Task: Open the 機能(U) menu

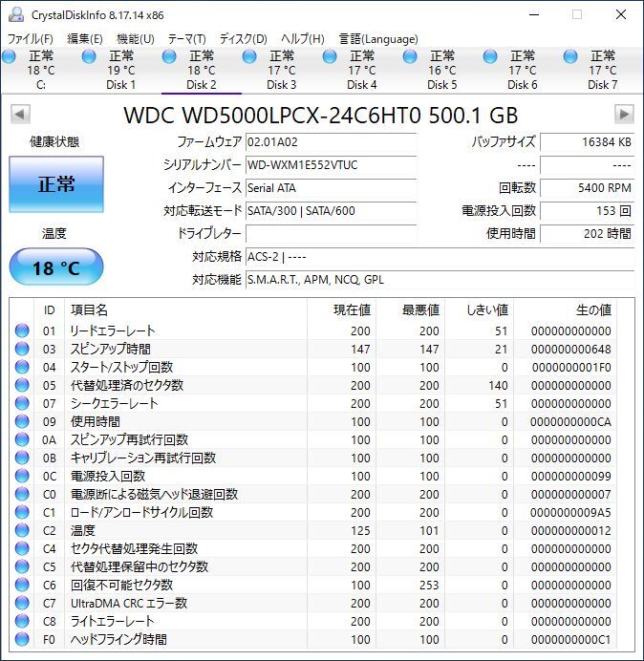Action: (136, 39)
